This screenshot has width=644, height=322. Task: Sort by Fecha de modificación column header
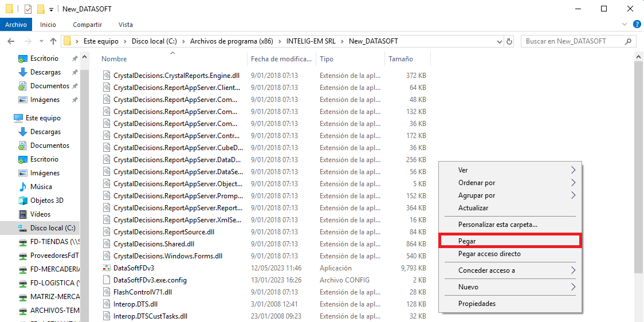(x=281, y=59)
